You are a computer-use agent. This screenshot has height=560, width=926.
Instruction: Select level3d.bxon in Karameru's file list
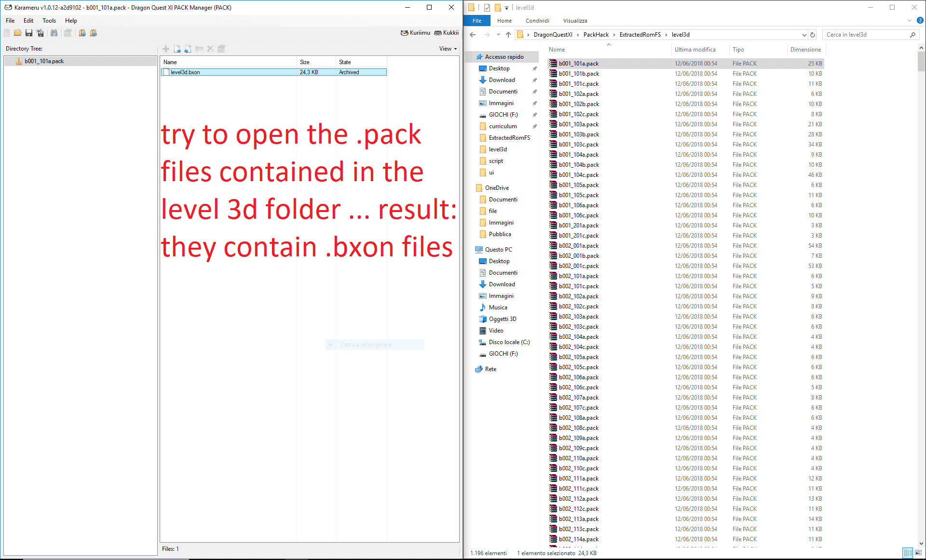tap(274, 72)
